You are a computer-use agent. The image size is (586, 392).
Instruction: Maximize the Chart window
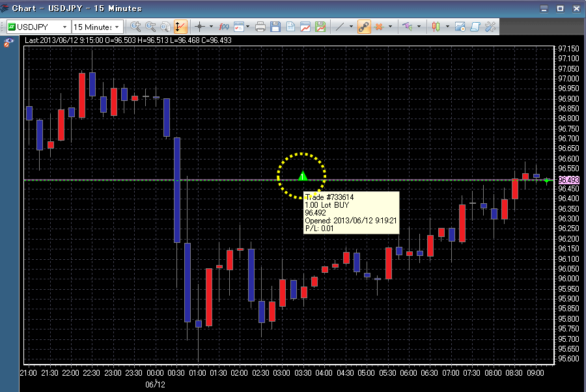[x=560, y=8]
